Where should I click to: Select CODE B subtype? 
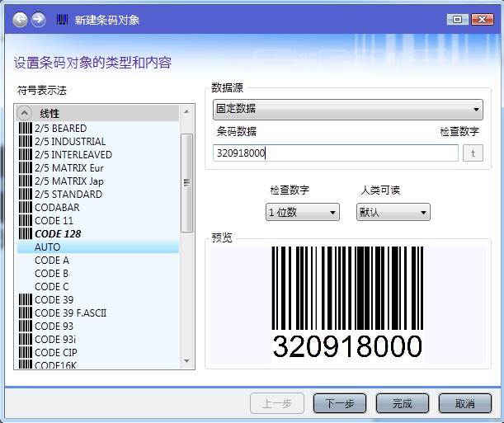click(98, 273)
